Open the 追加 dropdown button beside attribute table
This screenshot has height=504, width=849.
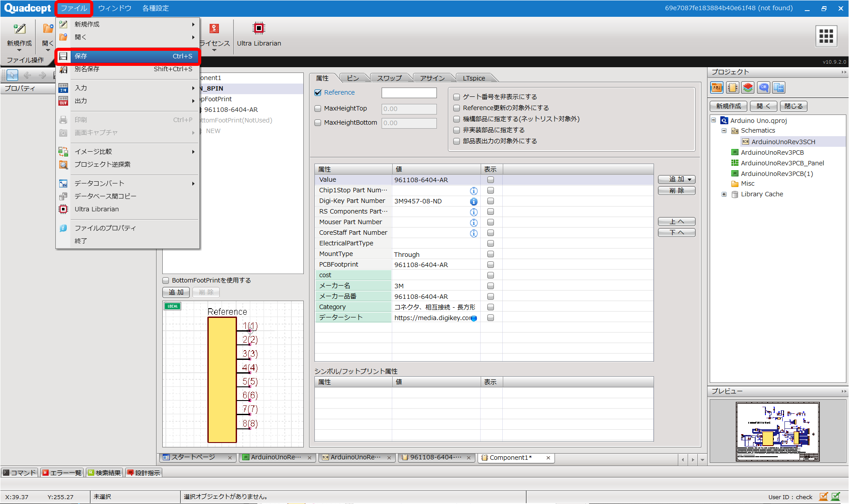(x=676, y=179)
